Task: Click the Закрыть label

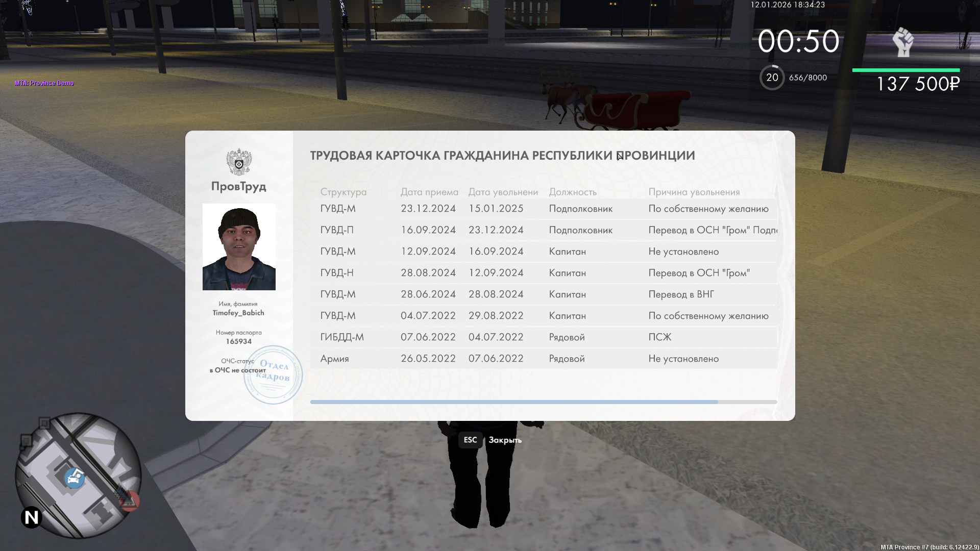Action: (505, 440)
